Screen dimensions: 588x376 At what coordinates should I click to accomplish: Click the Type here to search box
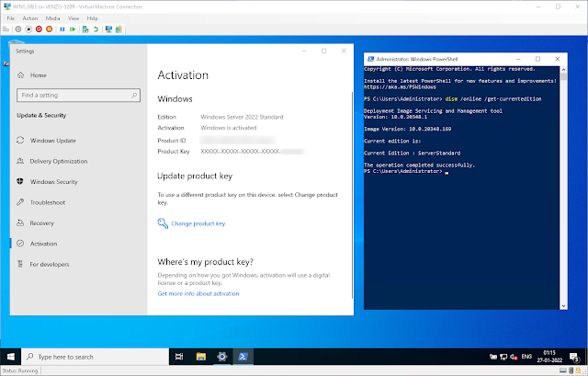click(96, 357)
